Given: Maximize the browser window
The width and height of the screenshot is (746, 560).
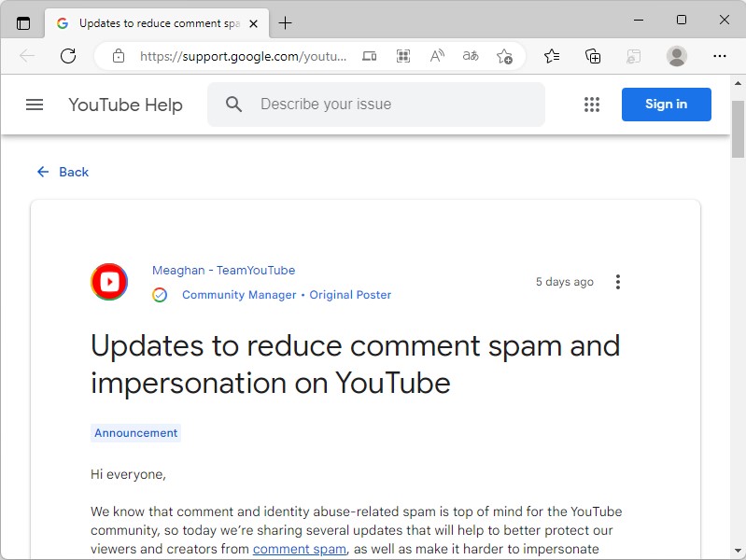Looking at the screenshot, I should [x=682, y=20].
